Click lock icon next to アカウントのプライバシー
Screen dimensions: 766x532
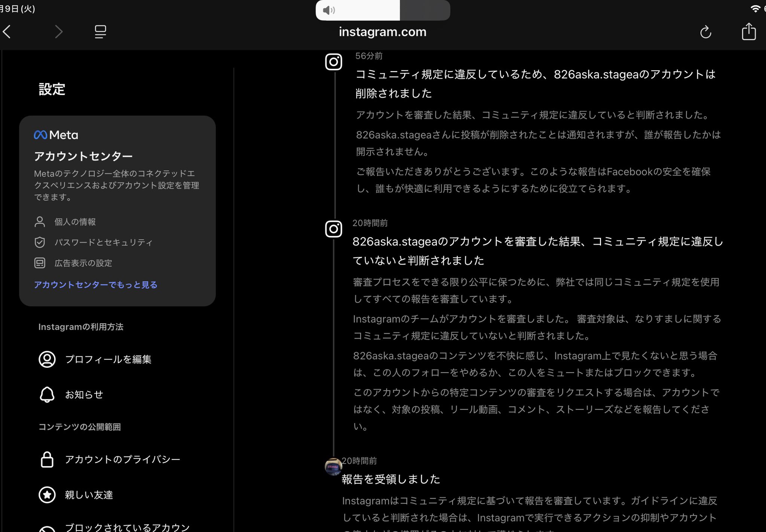pos(47,459)
